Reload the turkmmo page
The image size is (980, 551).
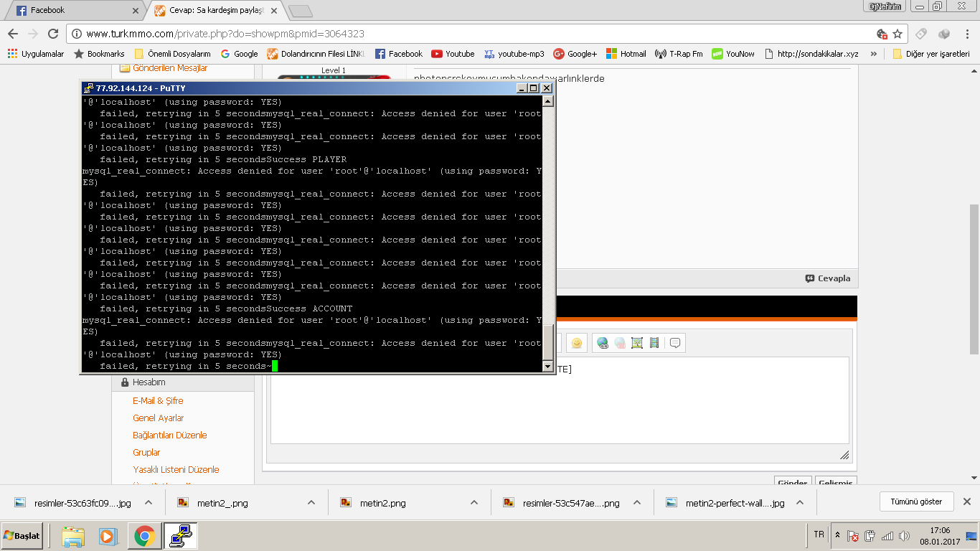coord(53,34)
